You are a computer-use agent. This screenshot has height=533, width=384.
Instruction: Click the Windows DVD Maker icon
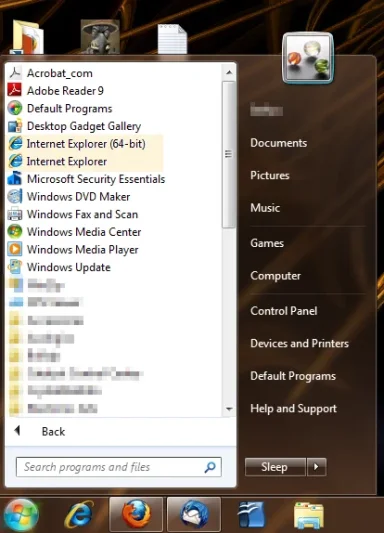click(15, 196)
